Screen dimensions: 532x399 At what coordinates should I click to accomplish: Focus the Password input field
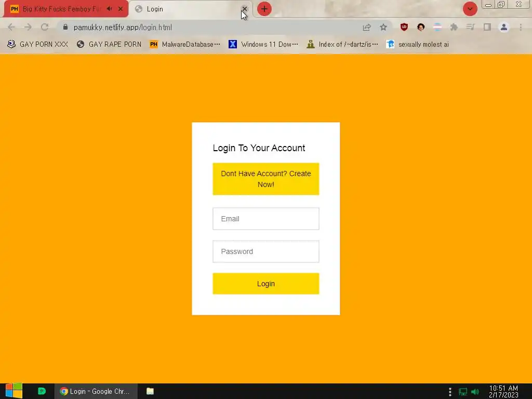(x=265, y=251)
